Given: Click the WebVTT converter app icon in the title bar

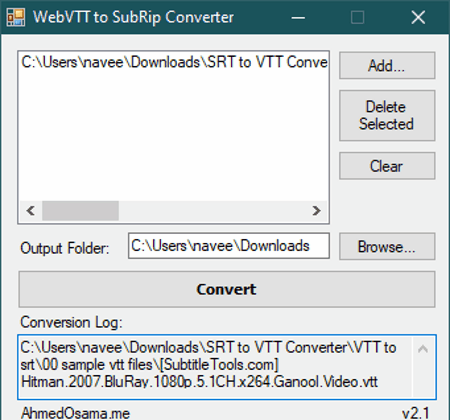Looking at the screenshot, I should point(16,17).
